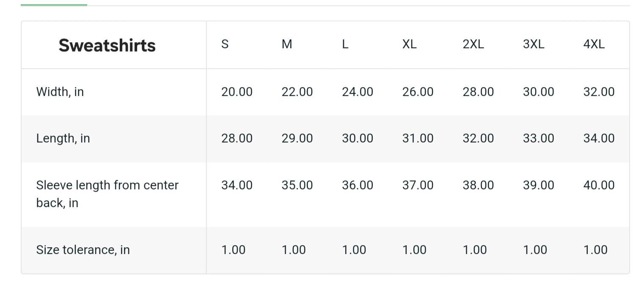Click length value 29.00 for size M

[x=297, y=138]
